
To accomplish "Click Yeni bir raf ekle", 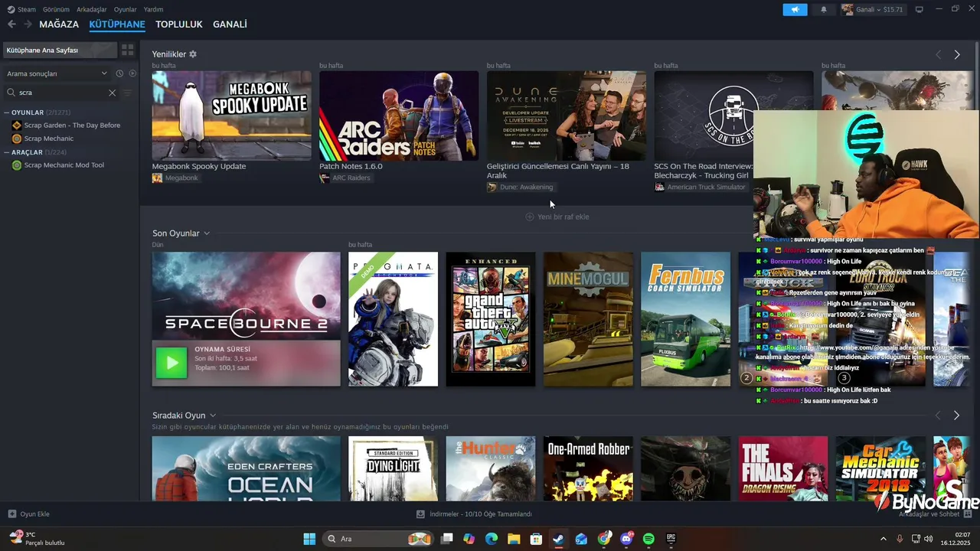I will tap(557, 217).
